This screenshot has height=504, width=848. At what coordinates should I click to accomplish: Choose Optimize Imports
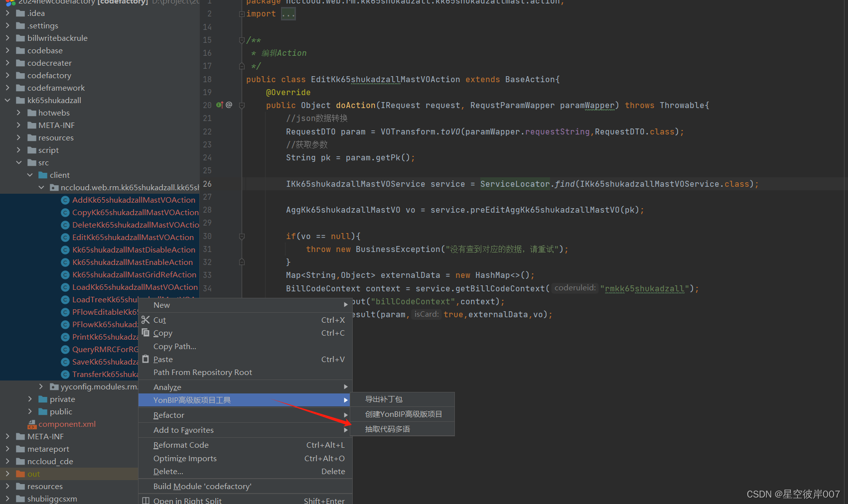[245, 458]
